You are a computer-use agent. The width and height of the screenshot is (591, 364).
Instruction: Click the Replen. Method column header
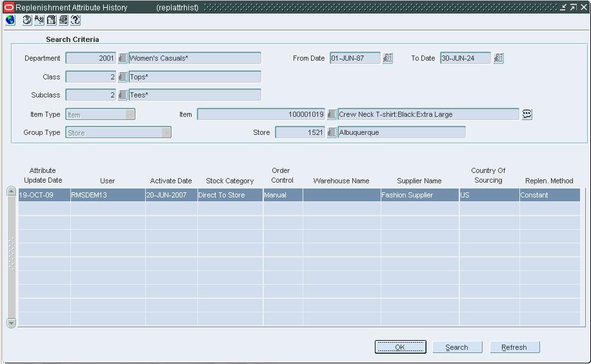pos(549,181)
